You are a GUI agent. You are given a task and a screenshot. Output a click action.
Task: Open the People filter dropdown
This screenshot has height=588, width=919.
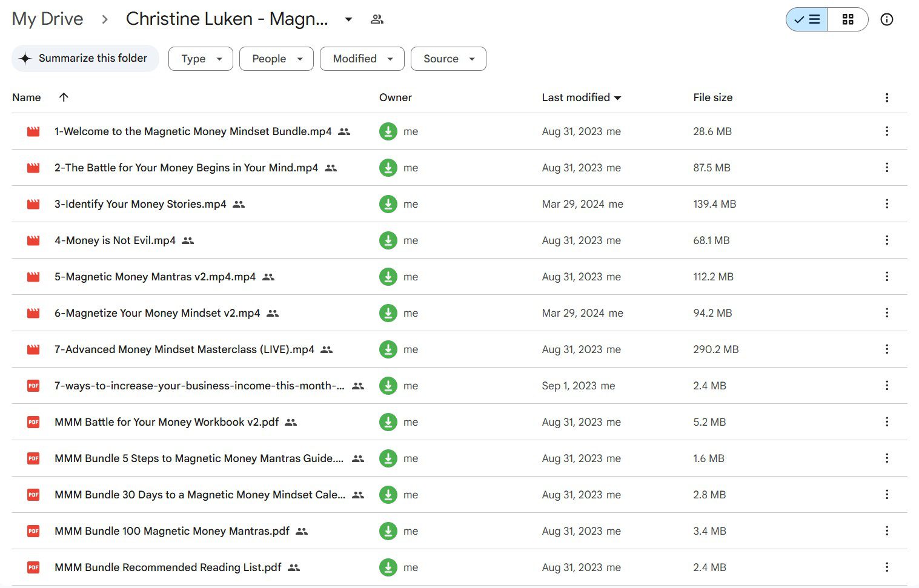click(276, 59)
